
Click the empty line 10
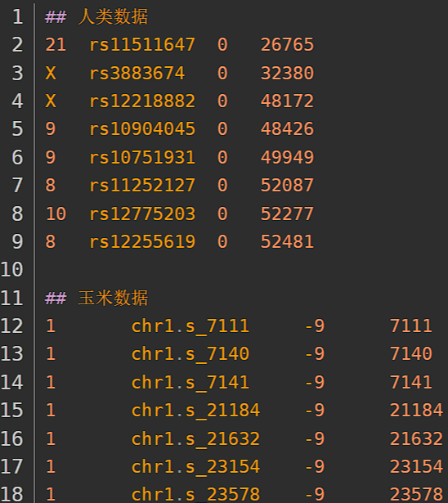coord(240,269)
